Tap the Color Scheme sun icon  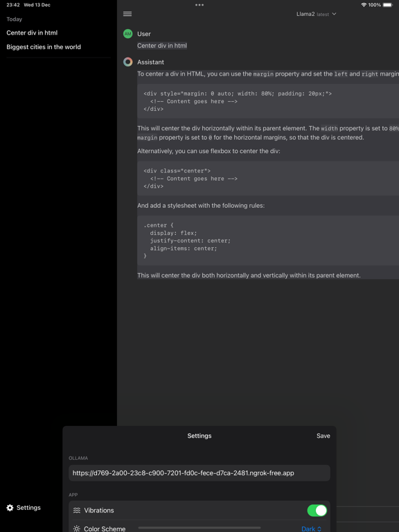[x=77, y=529]
